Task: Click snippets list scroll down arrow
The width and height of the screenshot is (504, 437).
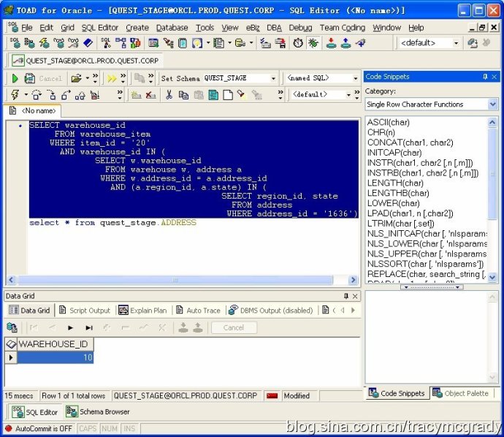Action: (x=492, y=277)
